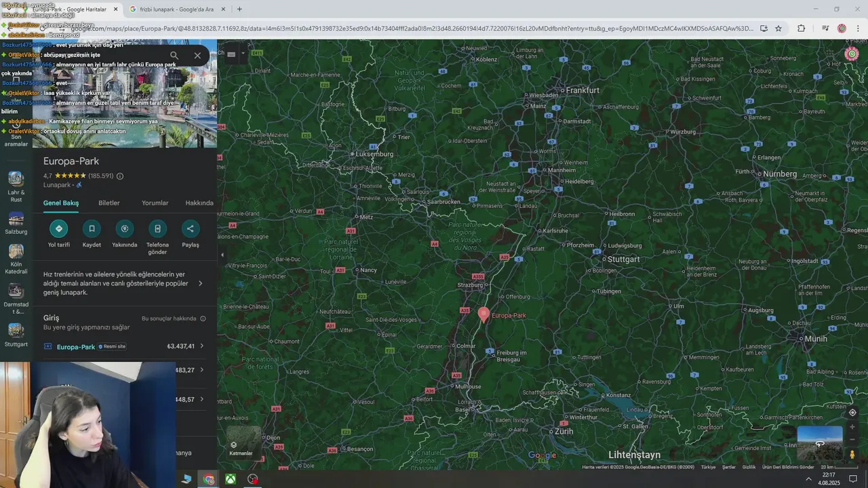Click the install app icon in address bar
Image resolution: width=868 pixels, height=488 pixels.
tap(764, 28)
